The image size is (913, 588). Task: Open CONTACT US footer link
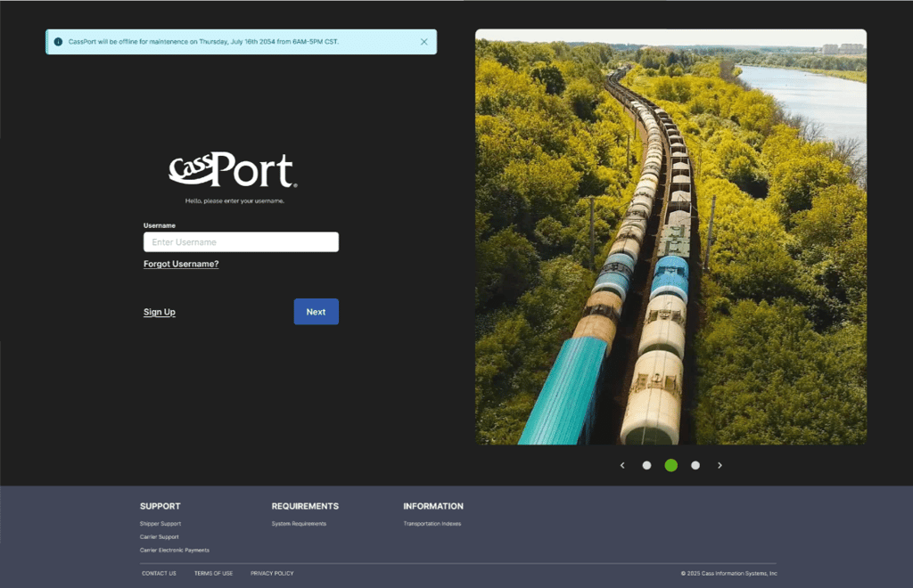[x=159, y=574]
